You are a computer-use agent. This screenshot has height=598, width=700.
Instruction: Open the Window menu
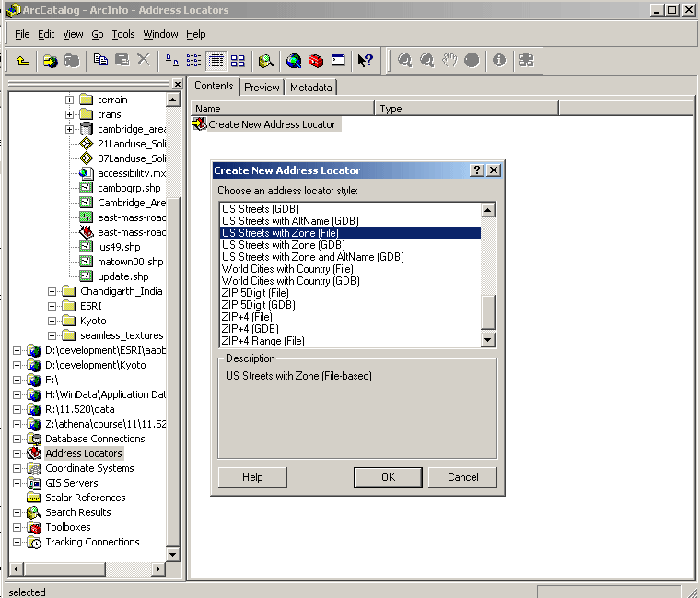tap(160, 34)
